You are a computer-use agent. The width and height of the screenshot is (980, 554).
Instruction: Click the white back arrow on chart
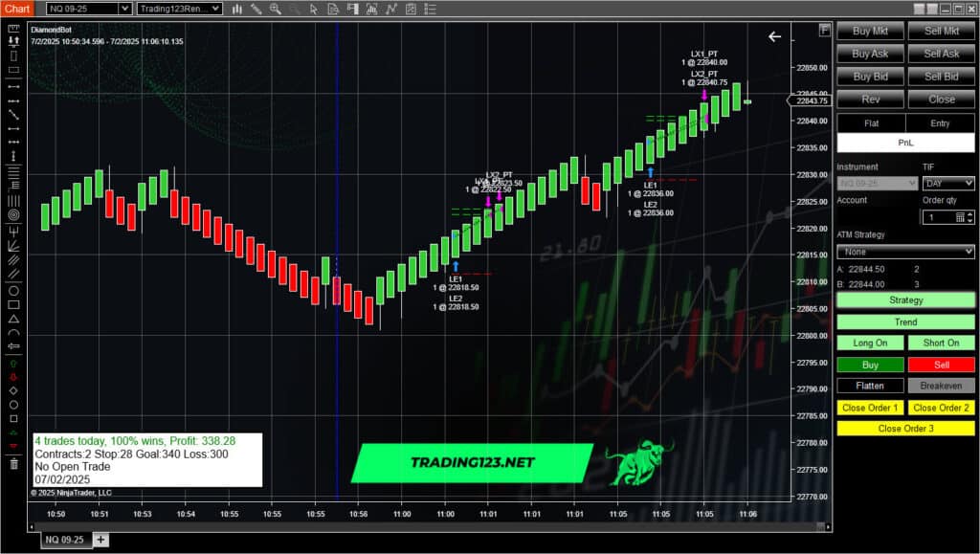coord(774,37)
